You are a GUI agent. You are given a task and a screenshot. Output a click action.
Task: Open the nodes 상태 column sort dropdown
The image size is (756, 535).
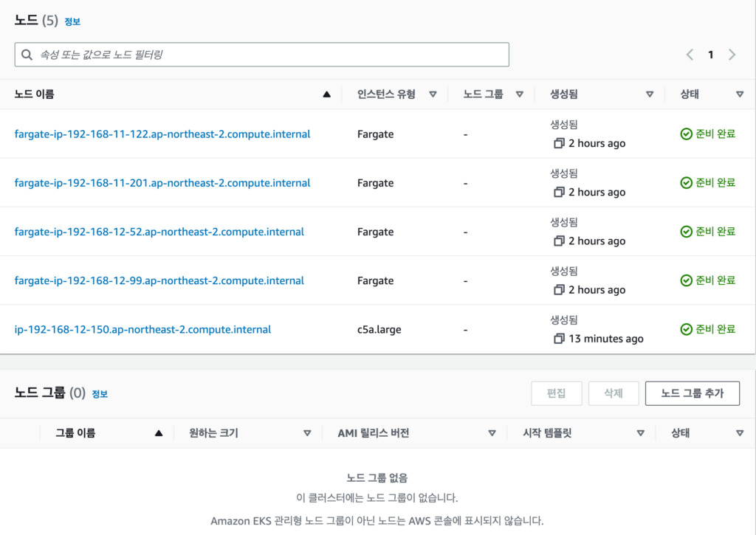[x=740, y=94]
